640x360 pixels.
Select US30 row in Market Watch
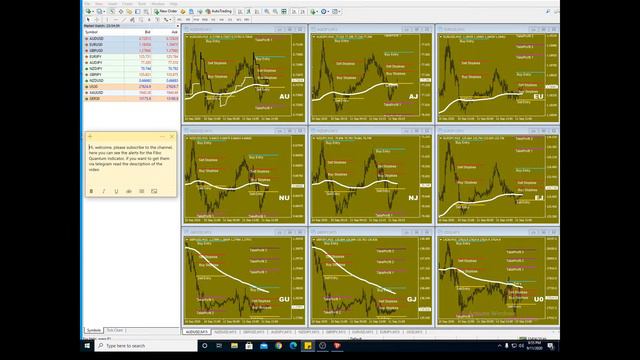point(131,87)
